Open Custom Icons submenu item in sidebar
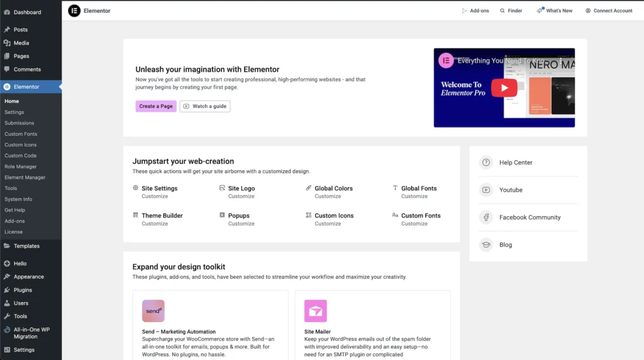The image size is (644, 360). tap(21, 145)
